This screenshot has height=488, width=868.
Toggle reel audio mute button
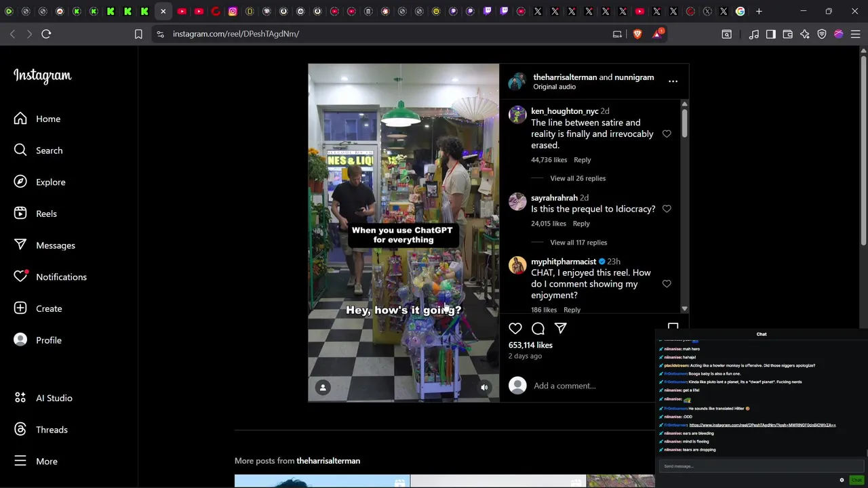484,387
